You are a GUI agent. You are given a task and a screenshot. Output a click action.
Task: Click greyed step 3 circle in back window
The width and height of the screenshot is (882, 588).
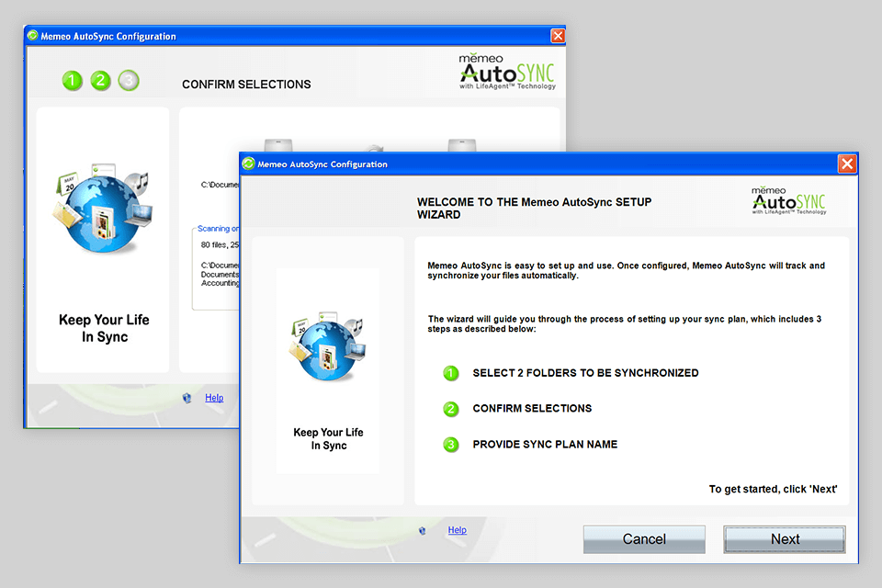pos(129,81)
